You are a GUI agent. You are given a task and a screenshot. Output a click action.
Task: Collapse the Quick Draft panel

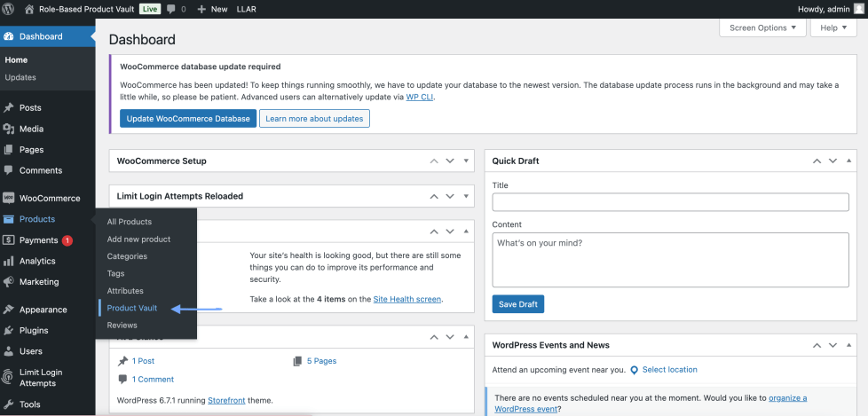coord(849,161)
